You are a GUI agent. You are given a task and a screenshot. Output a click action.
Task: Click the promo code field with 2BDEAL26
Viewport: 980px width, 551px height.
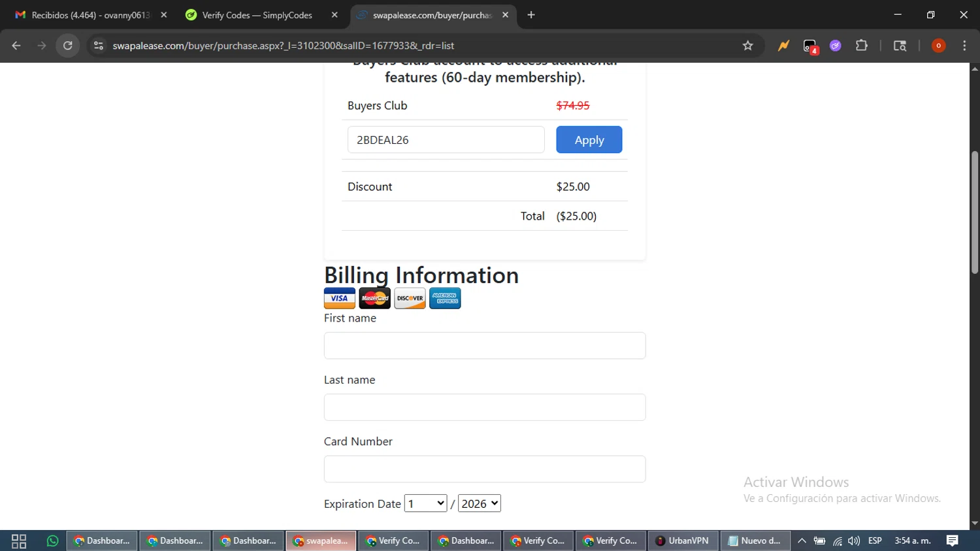pos(446,140)
